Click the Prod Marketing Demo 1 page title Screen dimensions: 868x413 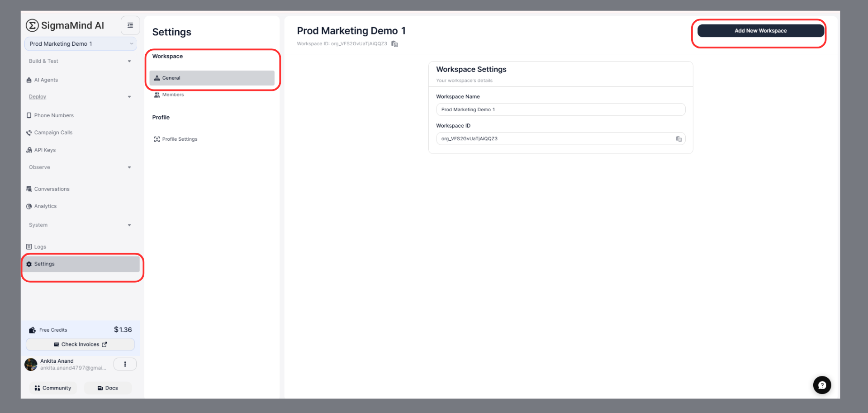coord(351,31)
